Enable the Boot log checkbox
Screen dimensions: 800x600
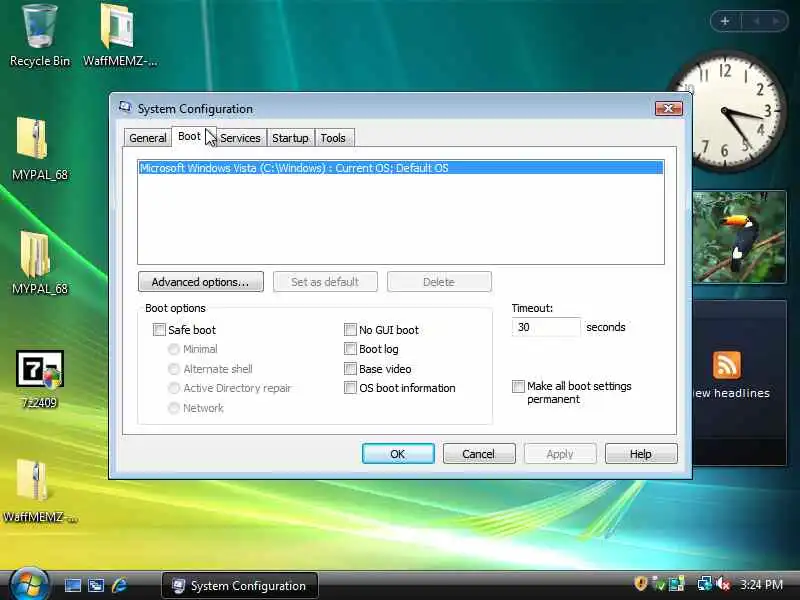[x=350, y=349]
